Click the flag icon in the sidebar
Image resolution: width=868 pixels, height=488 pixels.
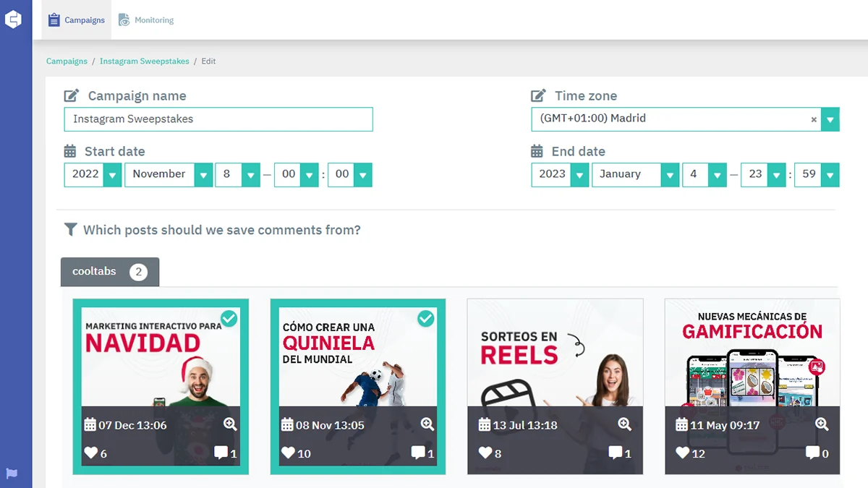[x=12, y=474]
